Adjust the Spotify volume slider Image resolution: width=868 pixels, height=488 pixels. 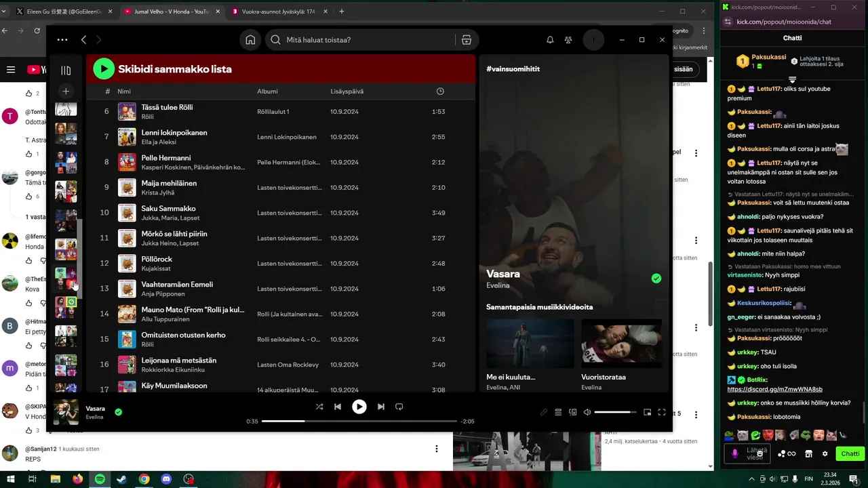pyautogui.click(x=615, y=412)
